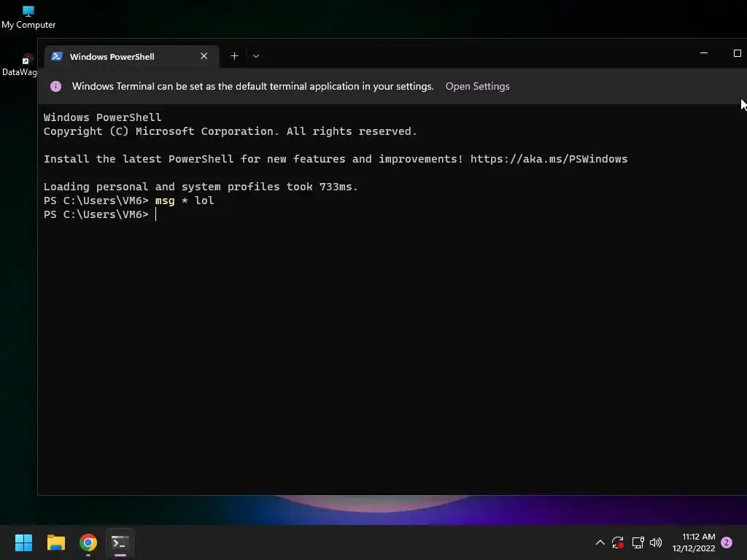Open Google Chrome from the taskbar
747x560 pixels.
click(x=88, y=542)
